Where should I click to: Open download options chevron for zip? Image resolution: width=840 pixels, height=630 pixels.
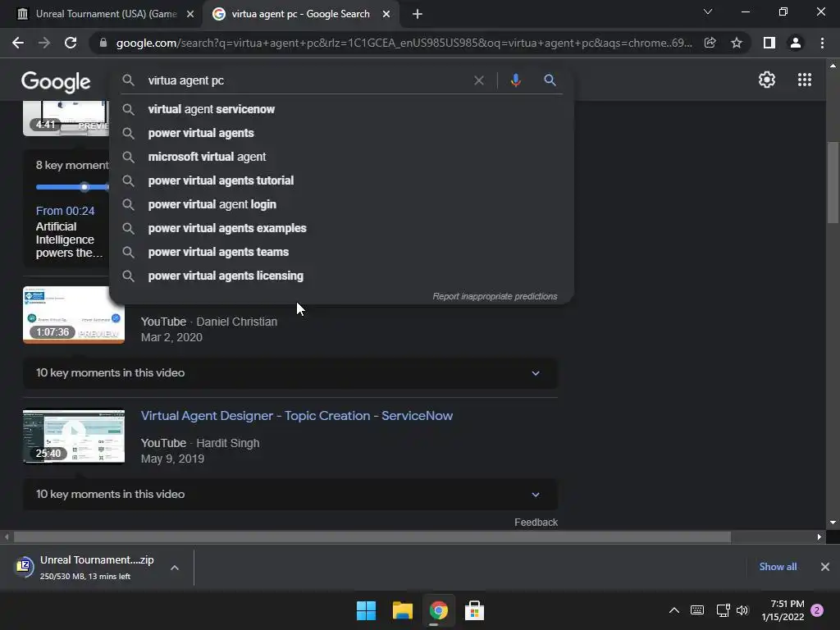(175, 568)
